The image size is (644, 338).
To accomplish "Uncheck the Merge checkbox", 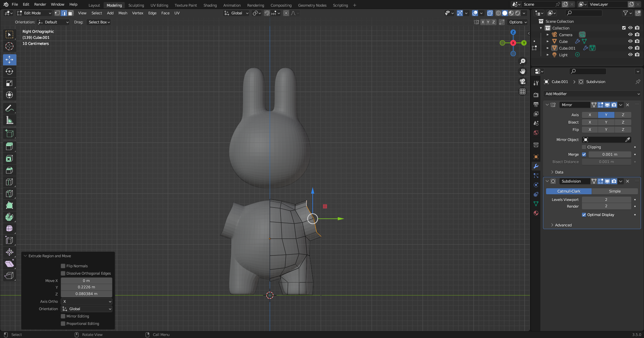I will point(584,154).
